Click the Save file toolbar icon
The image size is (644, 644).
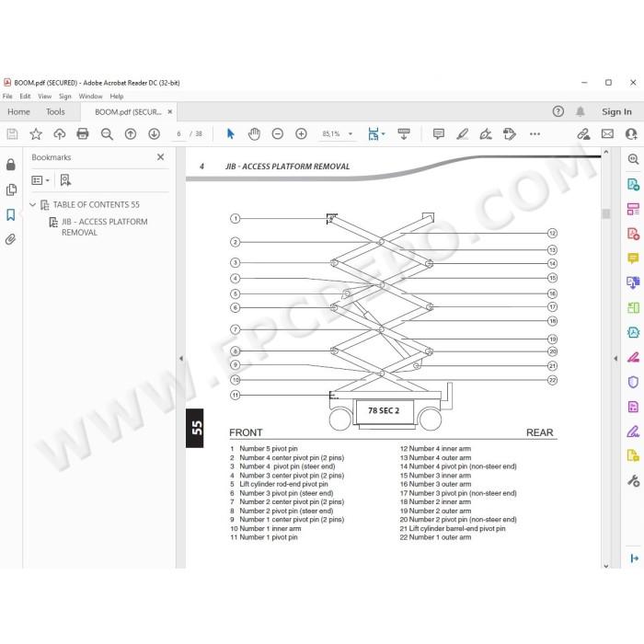[x=12, y=134]
